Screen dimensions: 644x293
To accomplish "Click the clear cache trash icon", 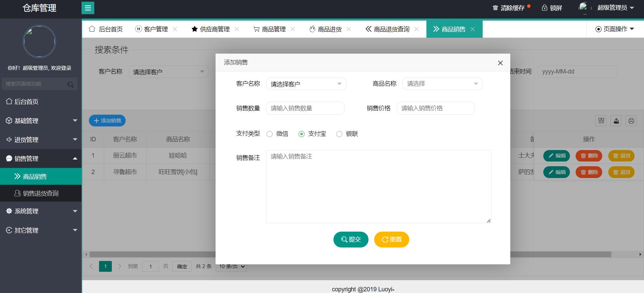I will pyautogui.click(x=495, y=8).
